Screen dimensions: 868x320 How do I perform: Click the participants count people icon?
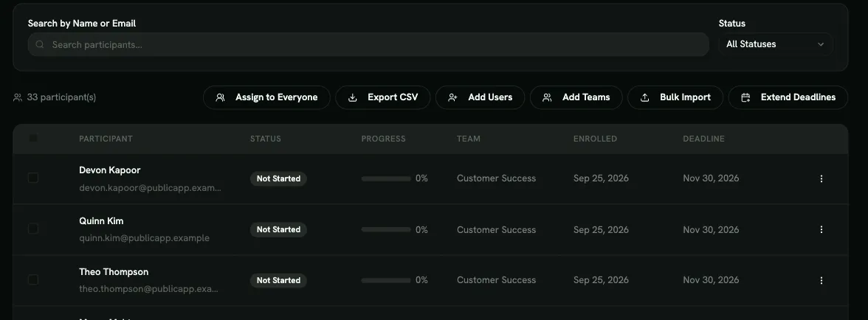pyautogui.click(x=18, y=97)
